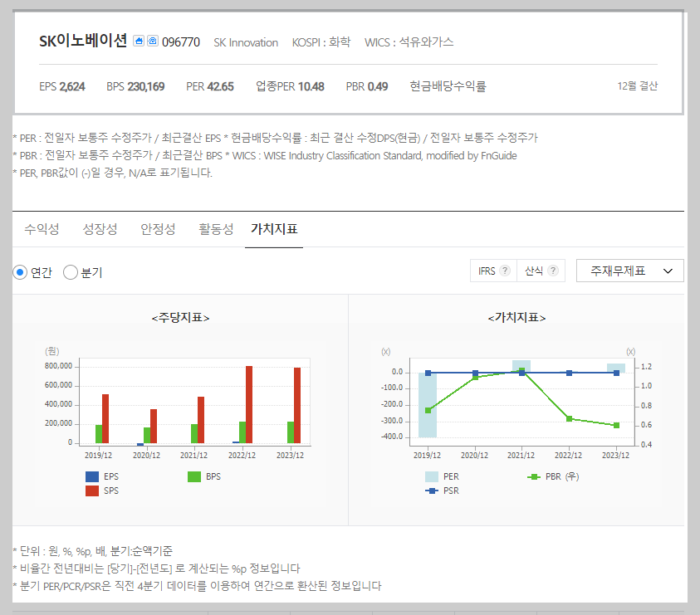Click the IFRS button

pos(493,271)
